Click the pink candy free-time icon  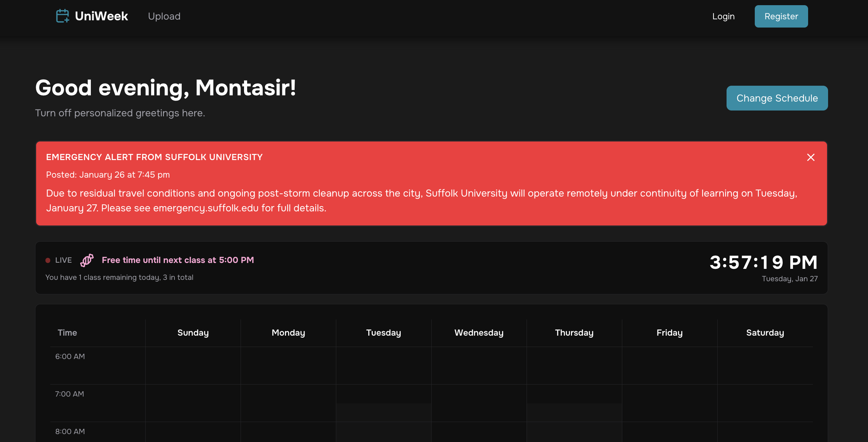point(87,260)
